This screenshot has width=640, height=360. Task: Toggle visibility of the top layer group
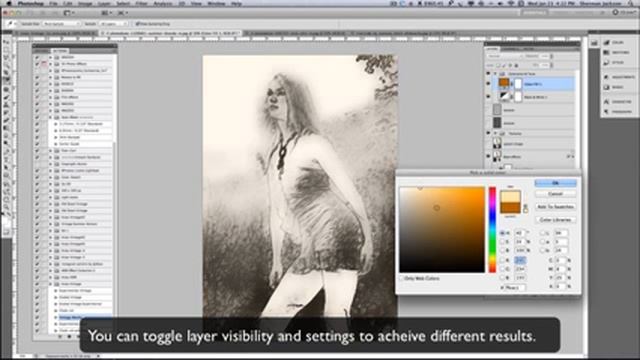click(488, 73)
